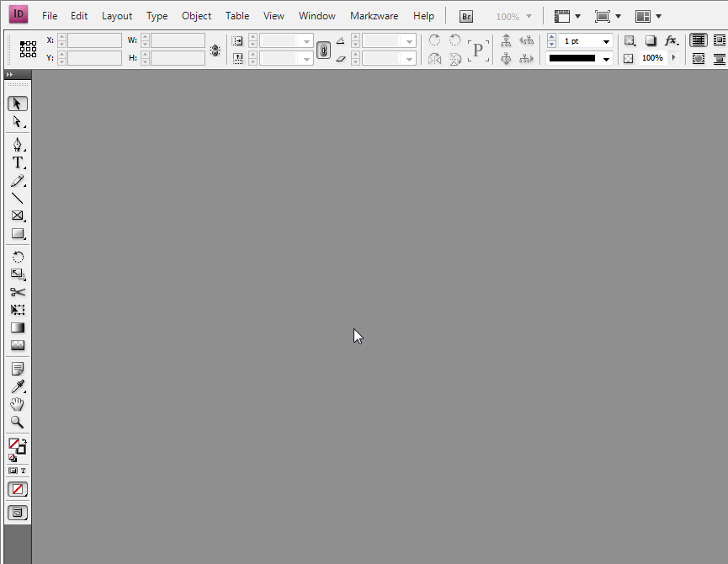Open the Layout menu
This screenshot has width=728, height=564.
pyautogui.click(x=117, y=16)
